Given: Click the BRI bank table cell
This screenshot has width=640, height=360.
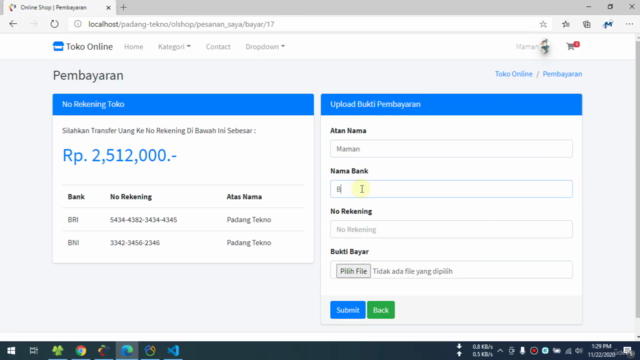Looking at the screenshot, I should tap(73, 220).
